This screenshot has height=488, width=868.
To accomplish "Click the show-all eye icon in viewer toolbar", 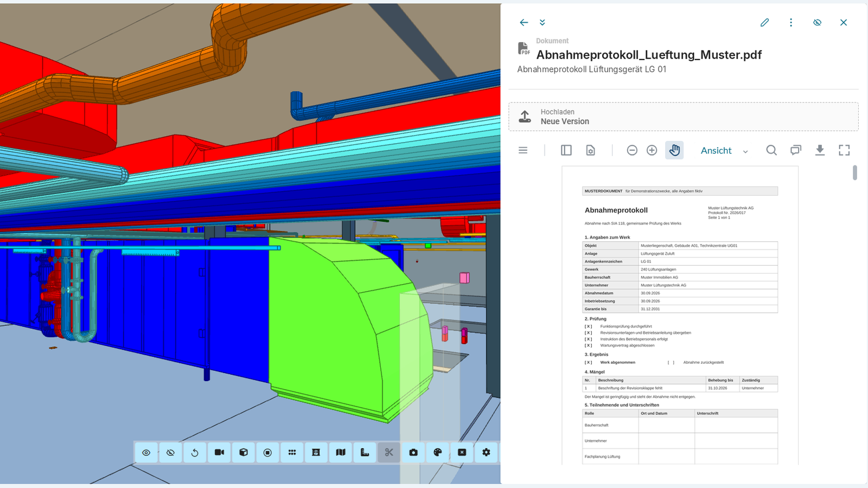I will [146, 452].
